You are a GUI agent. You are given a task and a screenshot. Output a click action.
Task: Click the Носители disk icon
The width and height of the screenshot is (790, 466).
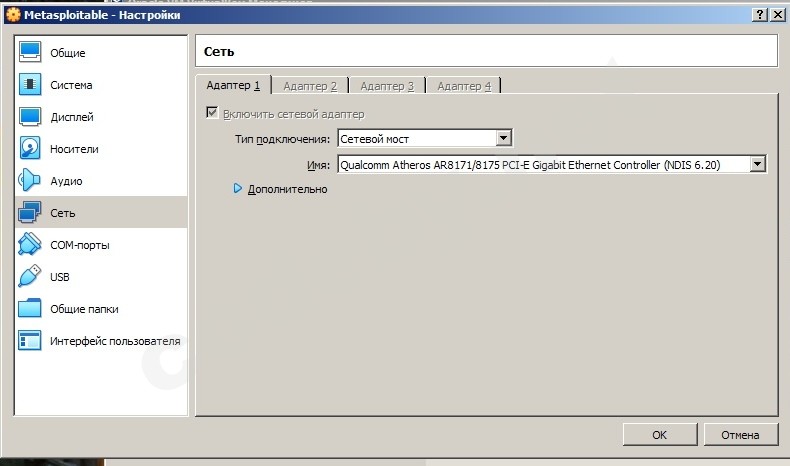point(30,149)
